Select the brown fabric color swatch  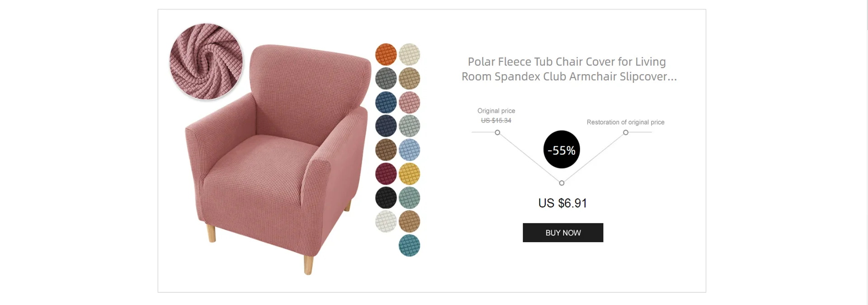click(x=385, y=150)
